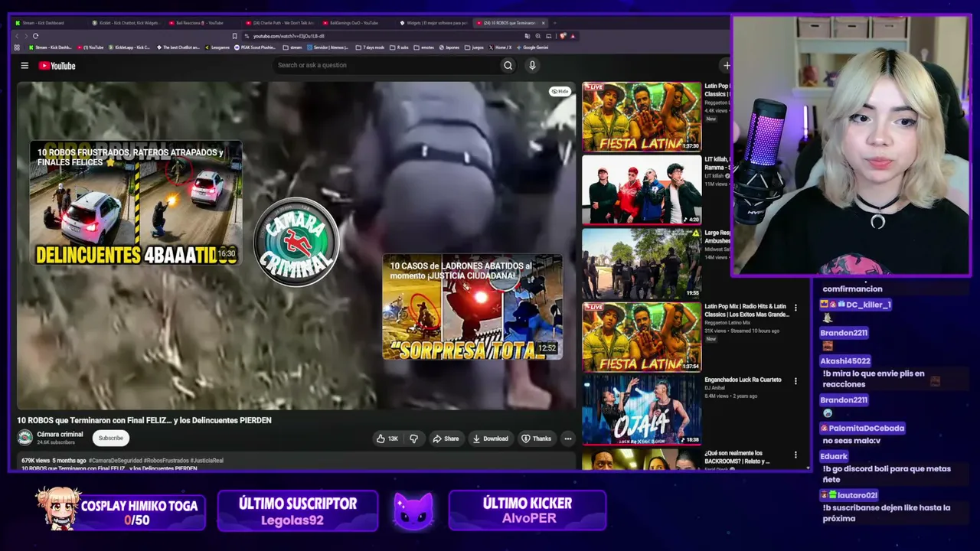Open the browser apps grid icon
The image size is (980, 551).
pyautogui.click(x=17, y=47)
